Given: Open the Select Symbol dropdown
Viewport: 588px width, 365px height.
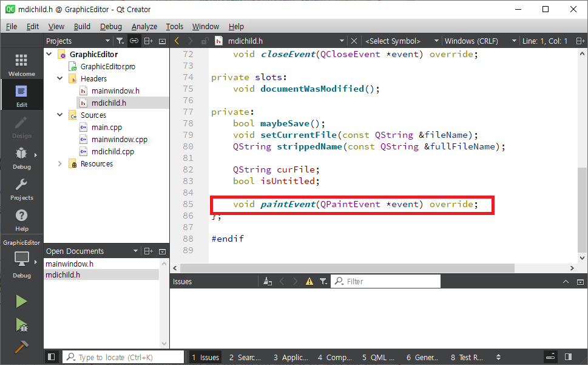Looking at the screenshot, I should (436, 41).
